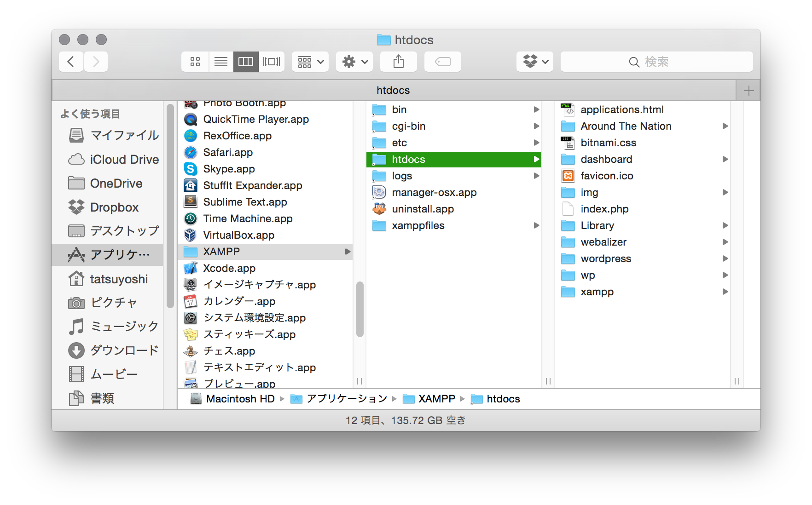Select カレンダー.app
The image size is (812, 505).
point(265,301)
